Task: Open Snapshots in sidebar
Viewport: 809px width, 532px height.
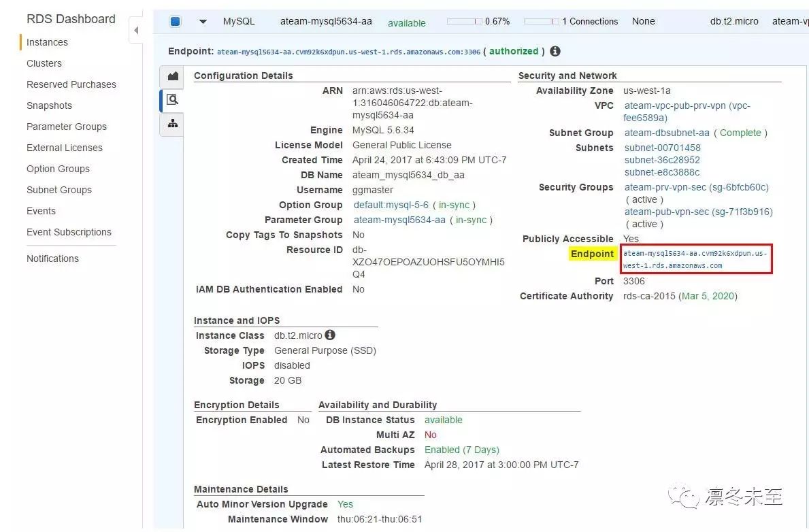Action: coord(49,105)
